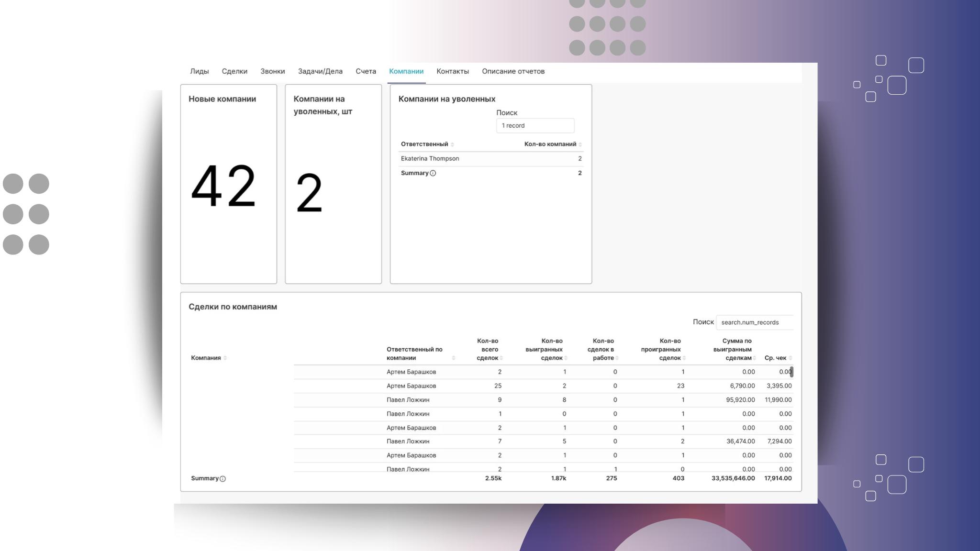Sort by Кол-во выигранных сделок icon

[x=566, y=358]
